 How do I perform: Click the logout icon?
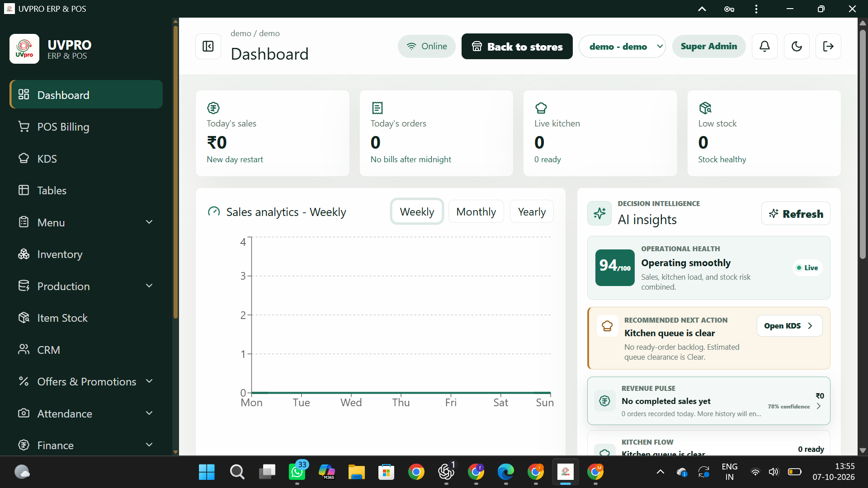point(828,46)
